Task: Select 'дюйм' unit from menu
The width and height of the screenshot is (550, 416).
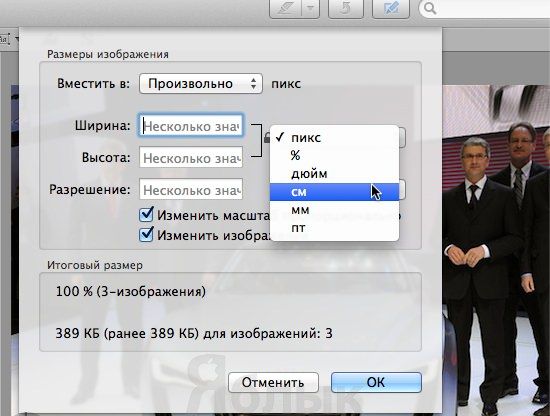Action: click(x=334, y=174)
